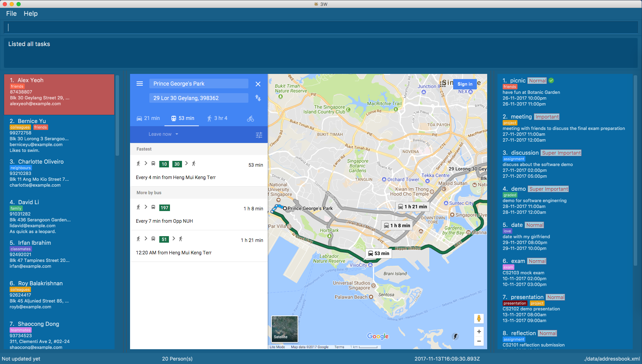Choose the bus 197 route option
This screenshot has height=364, width=642.
199,214
